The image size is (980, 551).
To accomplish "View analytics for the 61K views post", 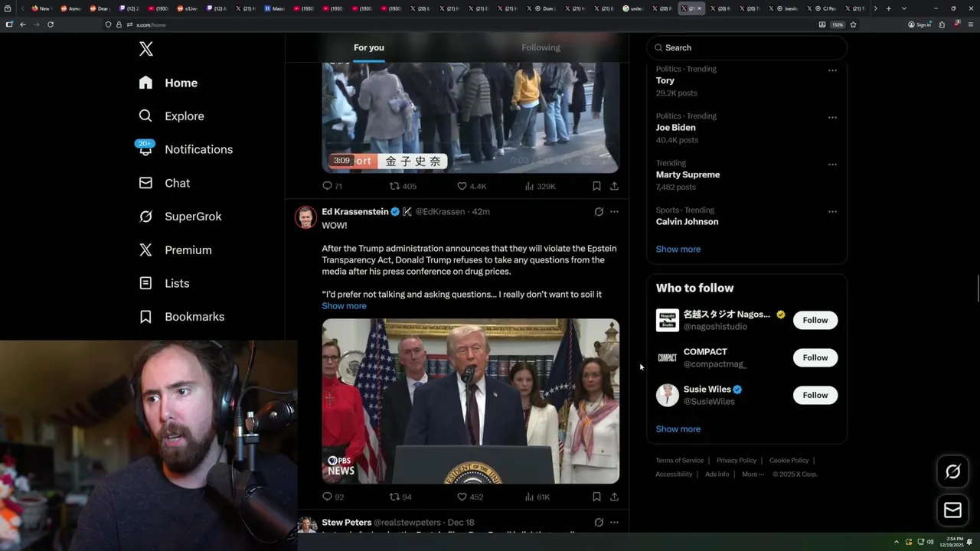I will click(x=537, y=497).
